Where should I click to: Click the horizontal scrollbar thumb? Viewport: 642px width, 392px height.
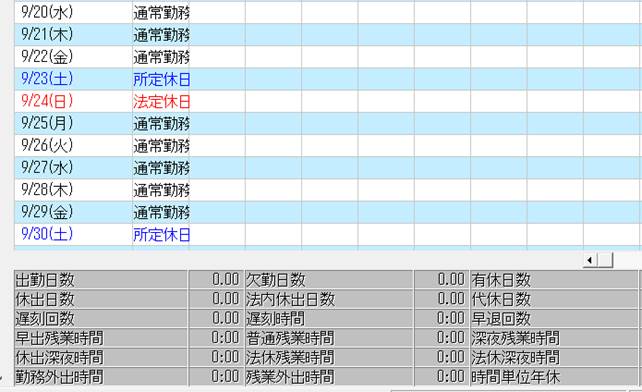pos(605,260)
